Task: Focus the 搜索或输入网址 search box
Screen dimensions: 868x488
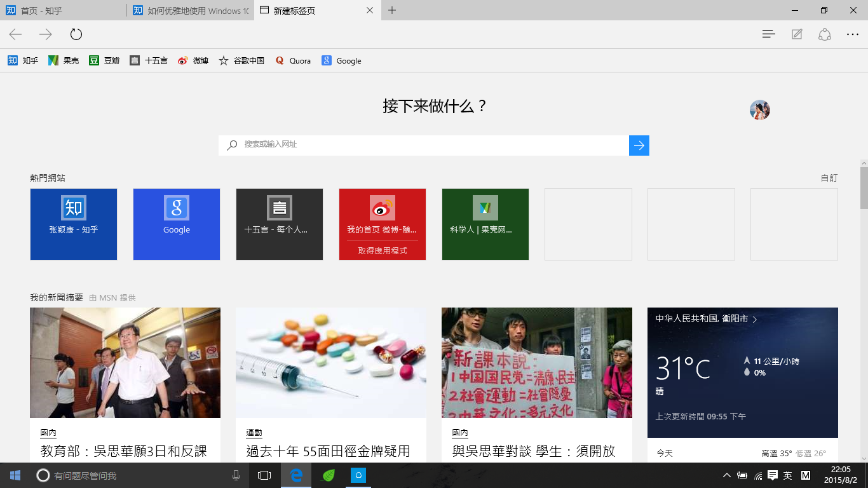Action: click(x=424, y=145)
